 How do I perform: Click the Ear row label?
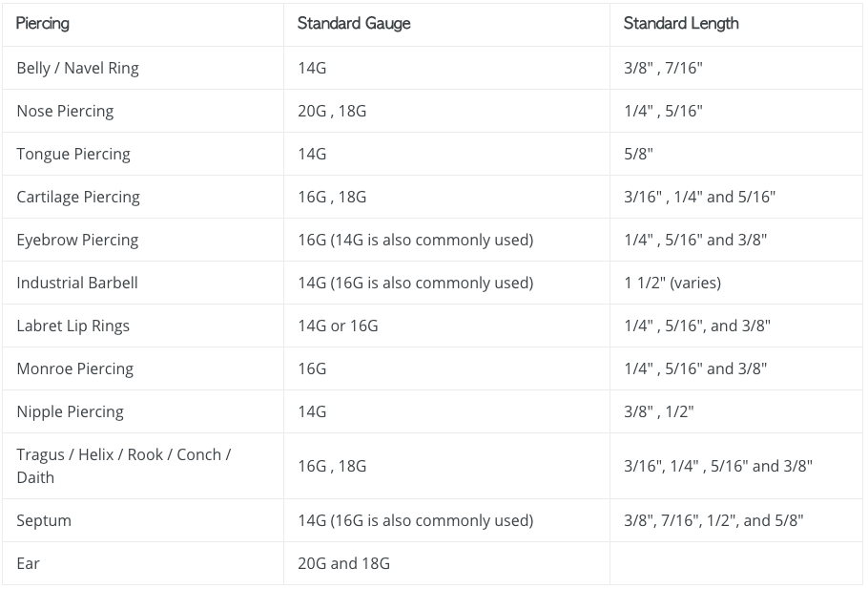28,563
